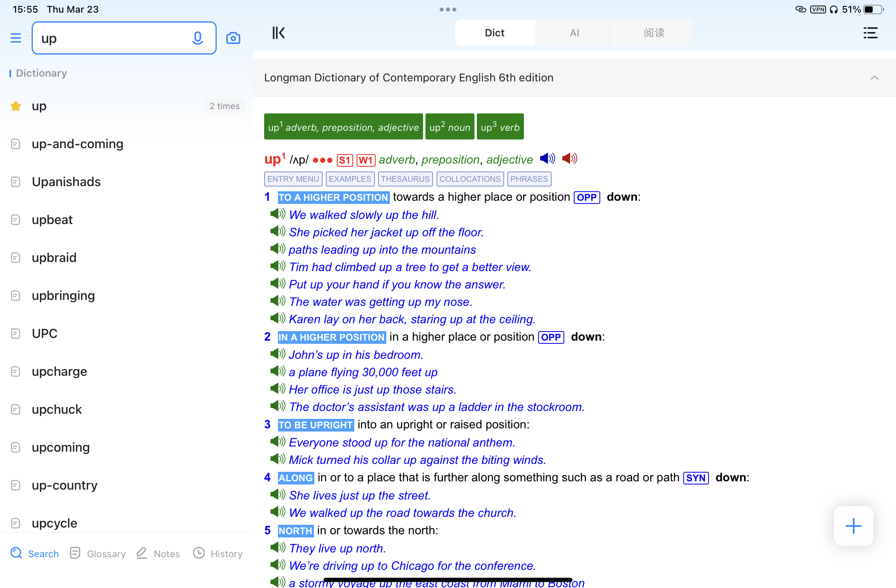Jump to the up² noun entry
The width and height of the screenshot is (896, 588).
coord(450,127)
